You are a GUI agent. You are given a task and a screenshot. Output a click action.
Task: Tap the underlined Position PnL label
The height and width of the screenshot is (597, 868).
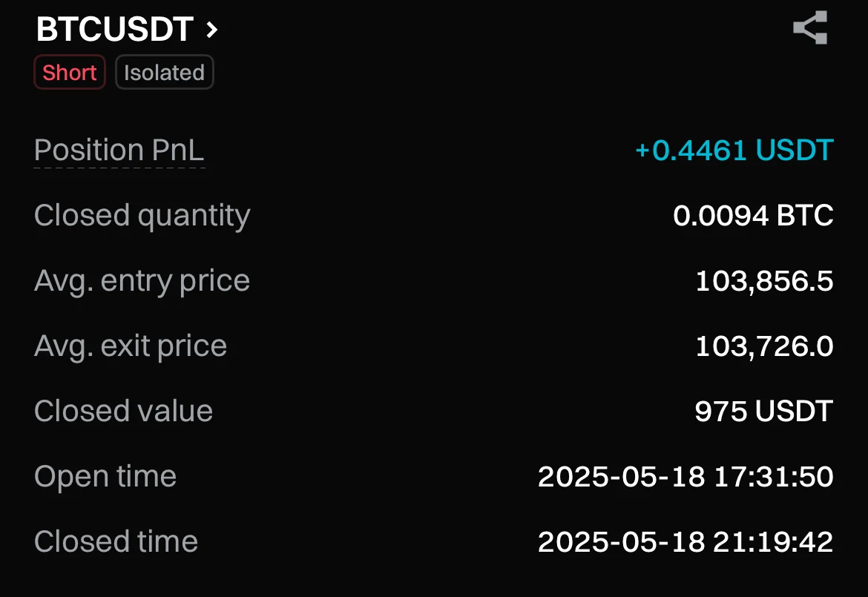click(119, 151)
